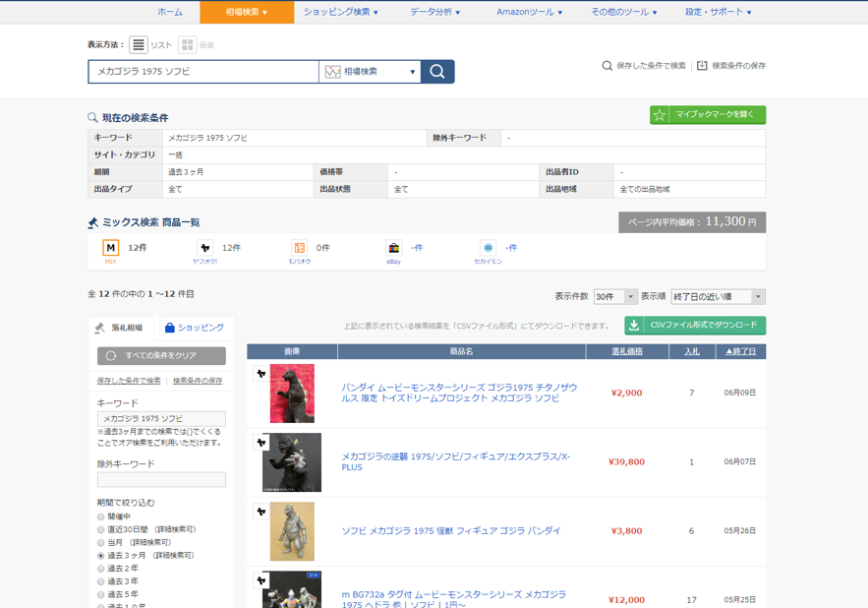Select 開催中 period radio button
The height and width of the screenshot is (608, 868).
(100, 517)
